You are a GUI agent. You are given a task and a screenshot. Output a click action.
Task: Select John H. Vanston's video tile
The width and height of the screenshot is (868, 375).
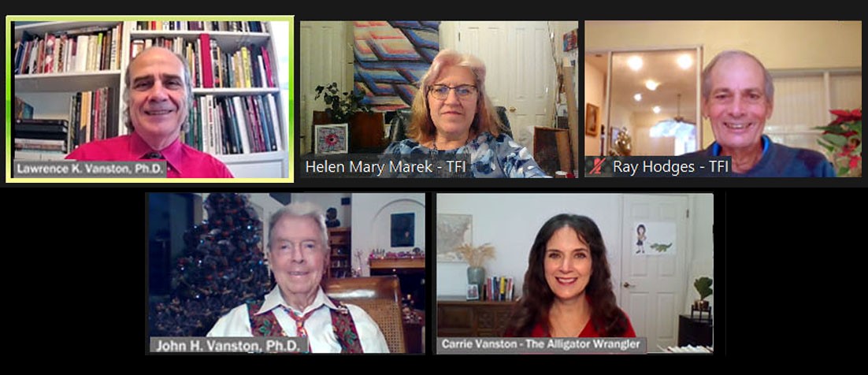click(286, 273)
